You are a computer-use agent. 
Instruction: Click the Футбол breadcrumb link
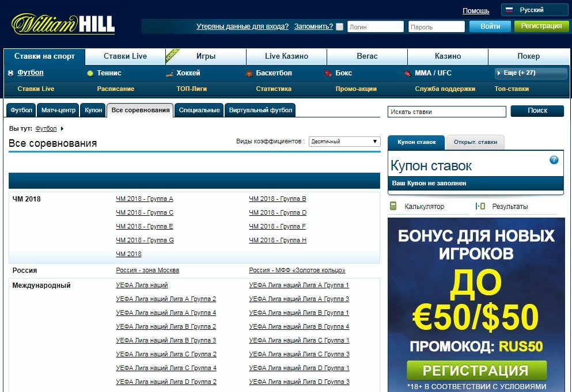[x=46, y=129]
